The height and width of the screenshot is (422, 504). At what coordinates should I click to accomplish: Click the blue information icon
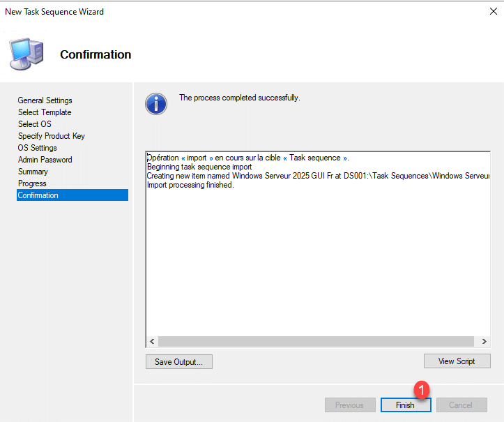(x=156, y=103)
